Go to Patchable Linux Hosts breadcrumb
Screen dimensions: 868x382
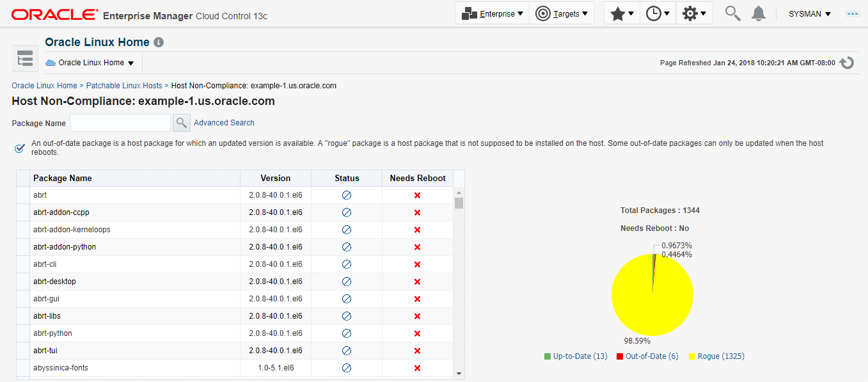coord(124,86)
